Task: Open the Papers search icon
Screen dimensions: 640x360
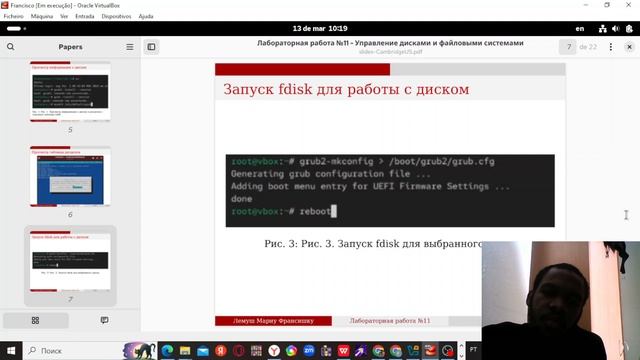Action: coord(11,47)
